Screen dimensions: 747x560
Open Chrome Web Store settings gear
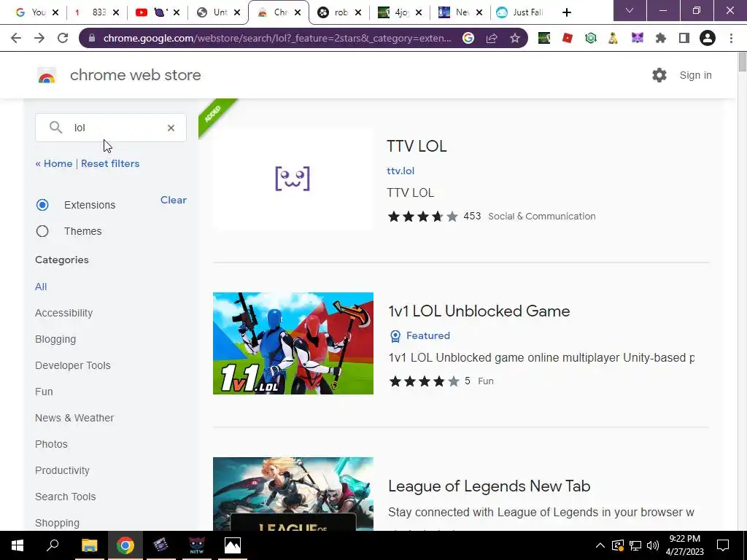point(659,75)
